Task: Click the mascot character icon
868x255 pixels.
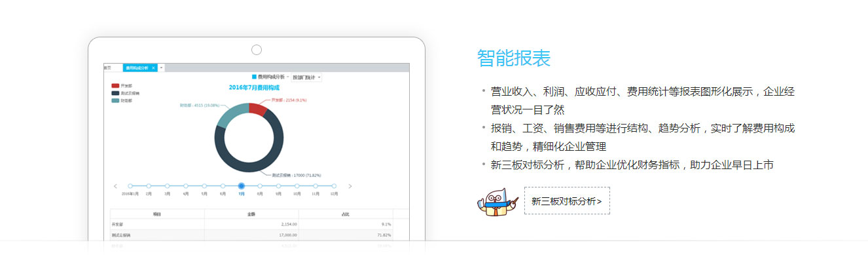Action: 498,202
